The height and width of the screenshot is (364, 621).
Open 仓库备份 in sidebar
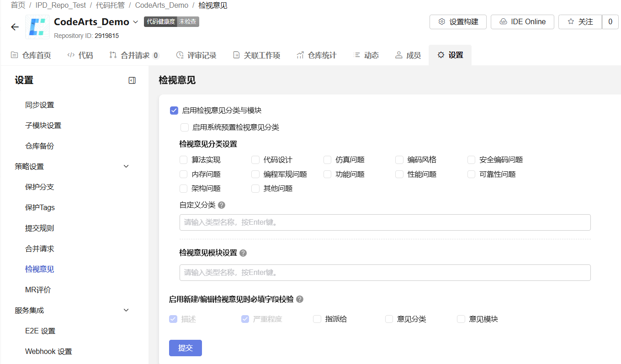40,146
